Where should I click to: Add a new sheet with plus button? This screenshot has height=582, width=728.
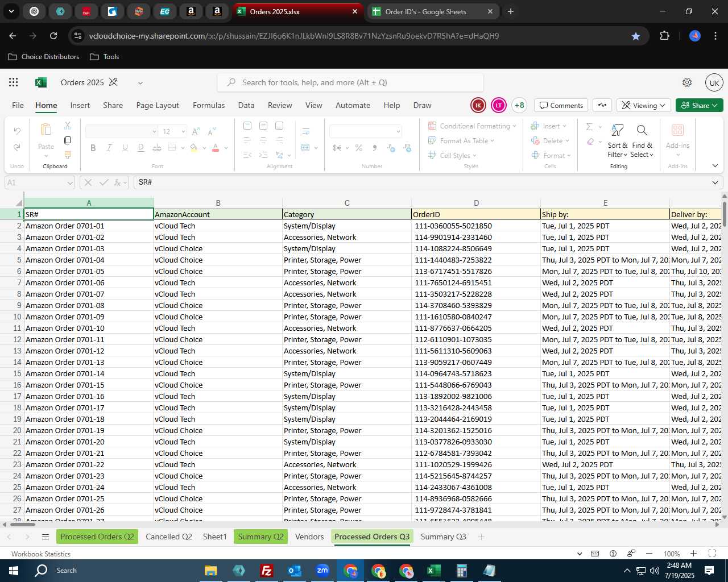(481, 537)
